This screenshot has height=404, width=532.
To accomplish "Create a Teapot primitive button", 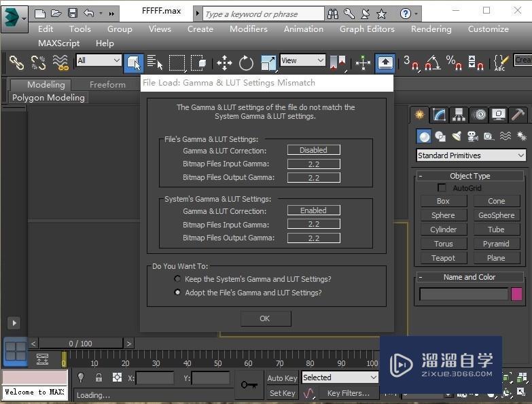I will tap(444, 258).
